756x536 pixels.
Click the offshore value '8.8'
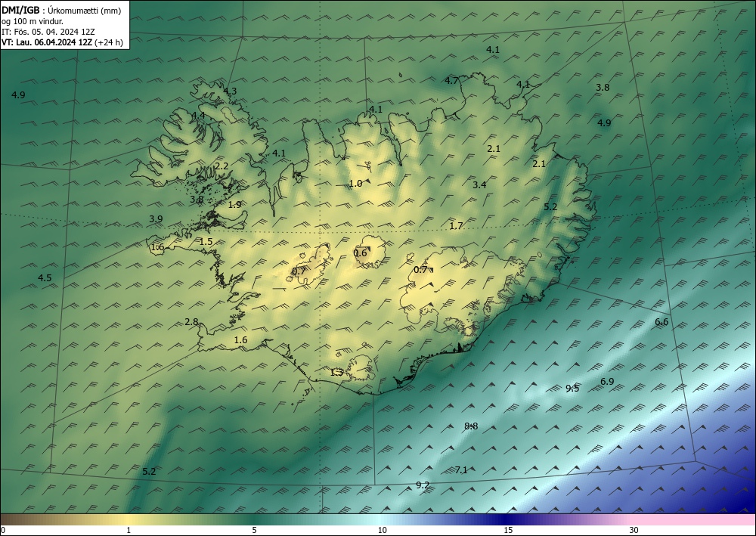point(471,426)
